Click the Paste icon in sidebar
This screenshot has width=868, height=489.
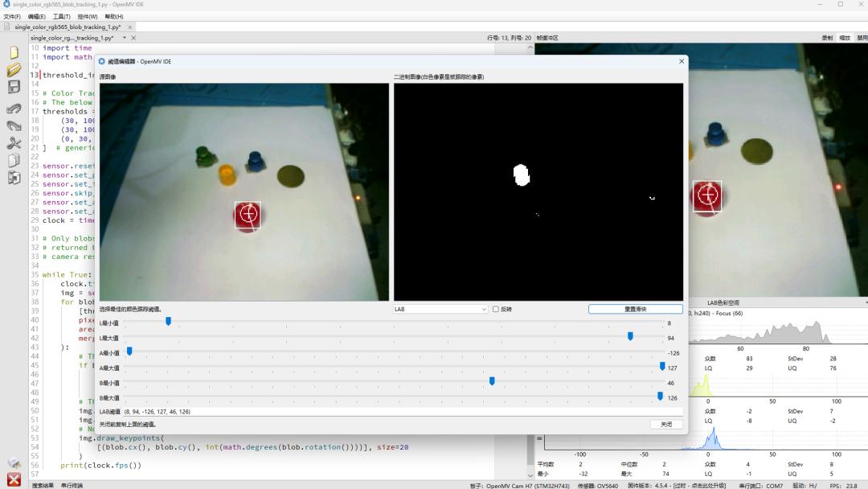click(14, 178)
